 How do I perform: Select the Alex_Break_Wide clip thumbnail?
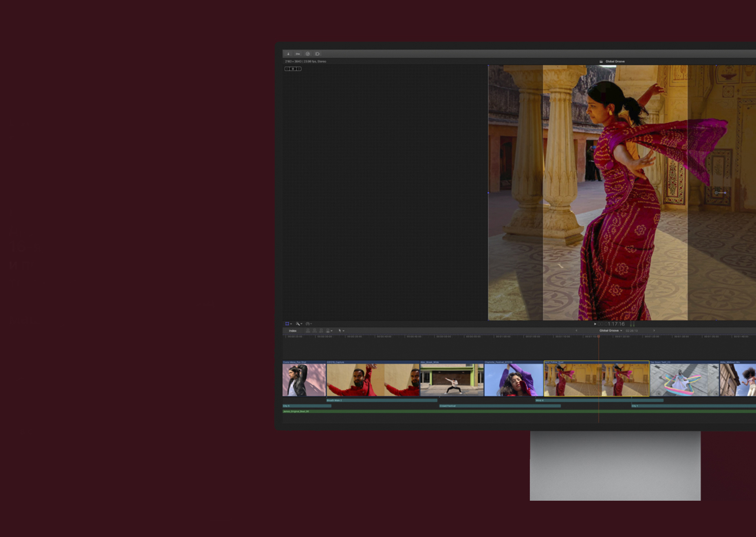pos(452,380)
